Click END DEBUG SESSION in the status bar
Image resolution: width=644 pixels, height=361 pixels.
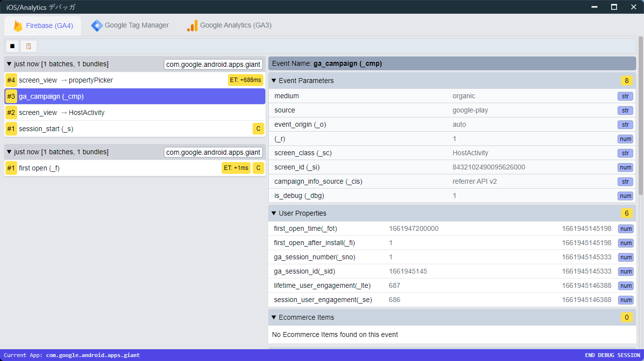[612, 355]
